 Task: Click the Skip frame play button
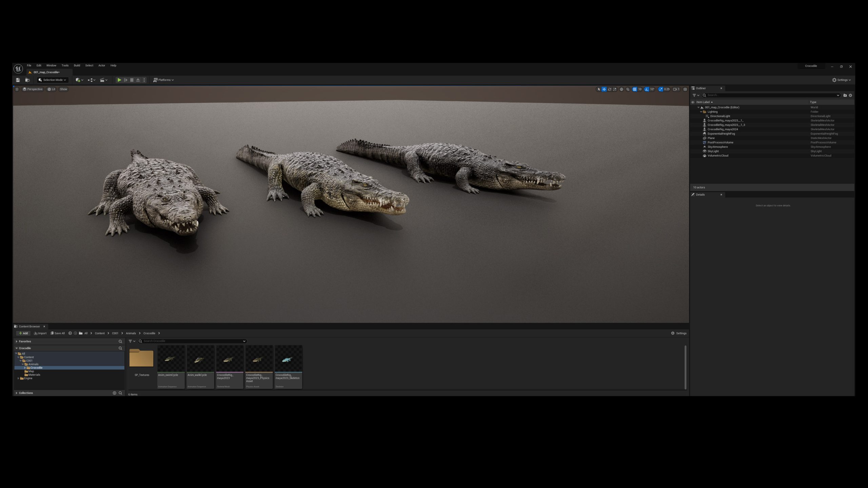125,80
